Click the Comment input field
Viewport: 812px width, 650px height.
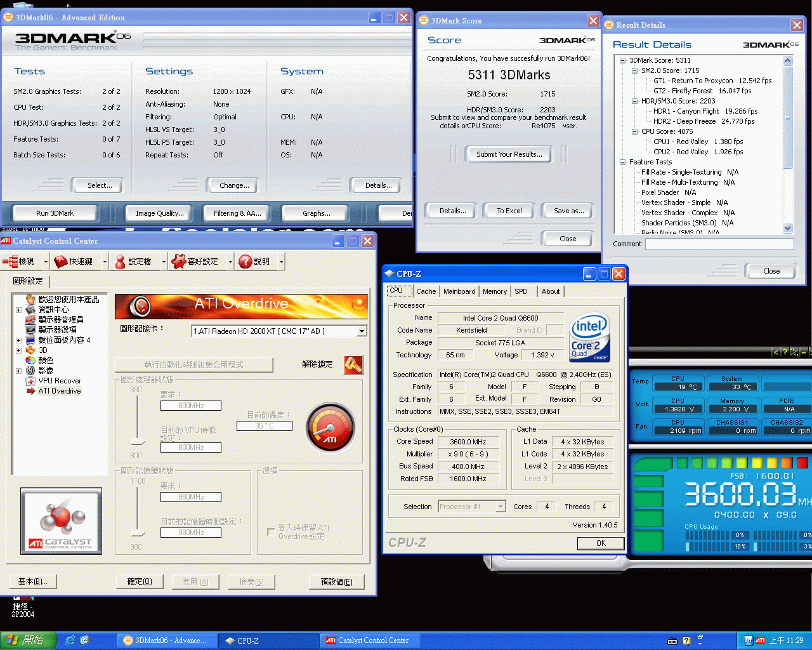point(719,244)
